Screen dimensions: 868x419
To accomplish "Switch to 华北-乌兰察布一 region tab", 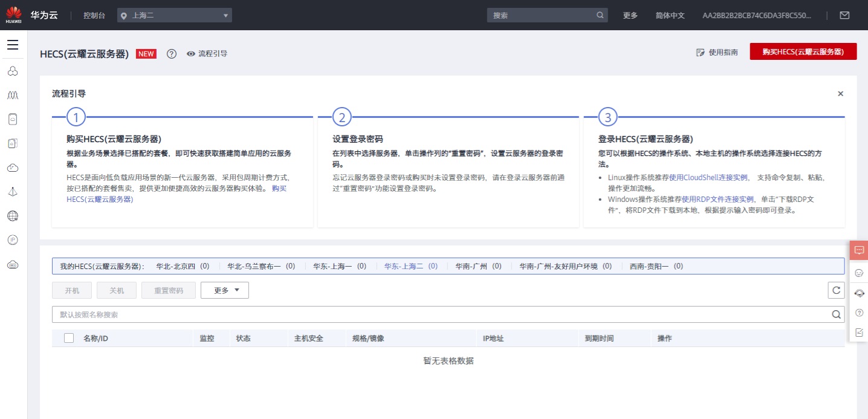I will pos(261,266).
